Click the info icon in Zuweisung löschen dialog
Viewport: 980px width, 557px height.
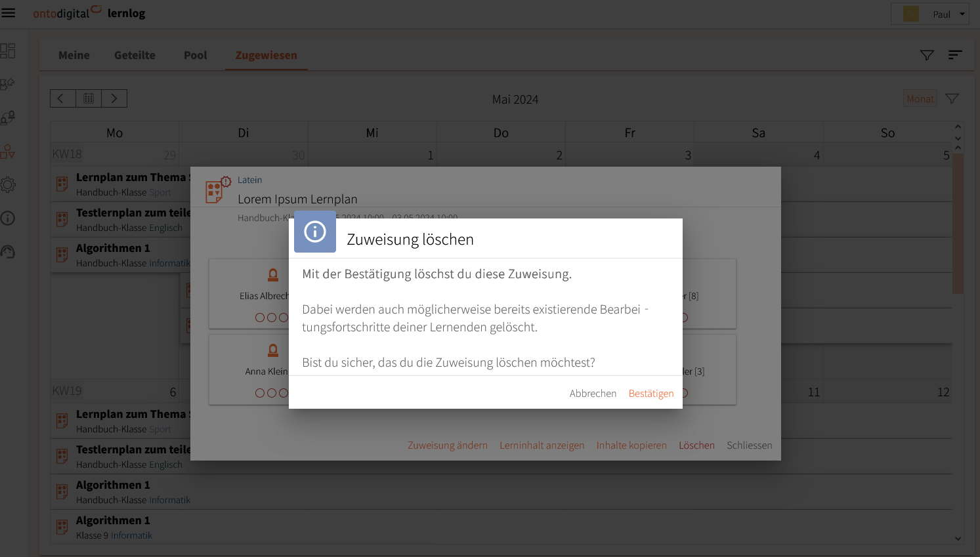(x=315, y=232)
